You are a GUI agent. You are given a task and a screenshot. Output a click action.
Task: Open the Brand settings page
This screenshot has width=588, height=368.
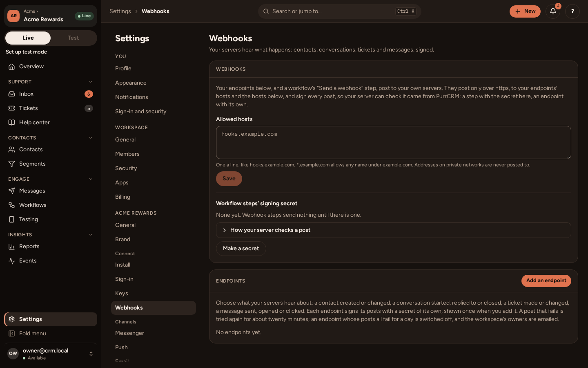pyautogui.click(x=154, y=240)
